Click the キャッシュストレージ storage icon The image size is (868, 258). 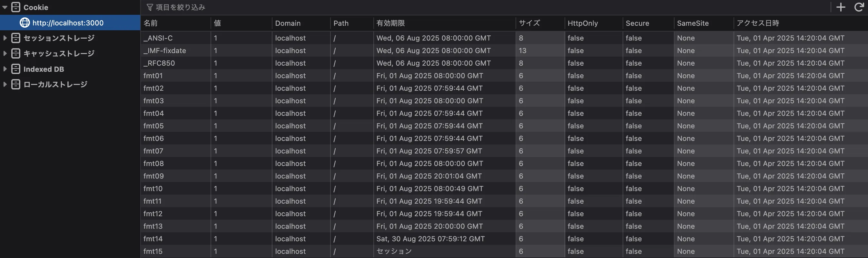16,53
